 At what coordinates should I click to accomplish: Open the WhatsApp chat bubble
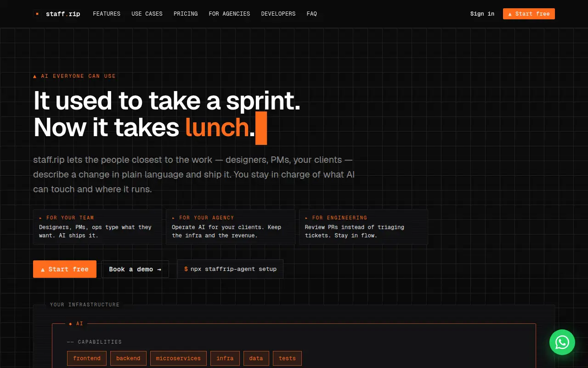562,342
